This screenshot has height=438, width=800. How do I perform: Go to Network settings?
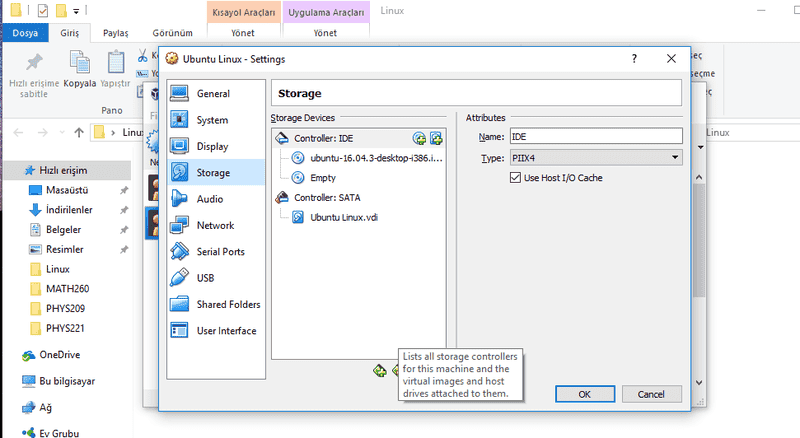[215, 225]
